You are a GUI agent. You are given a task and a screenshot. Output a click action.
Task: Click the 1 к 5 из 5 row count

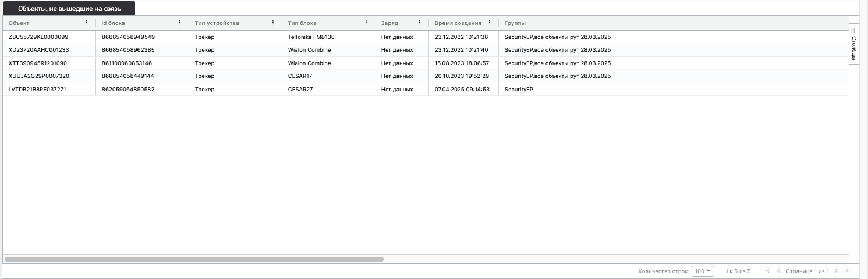point(738,271)
